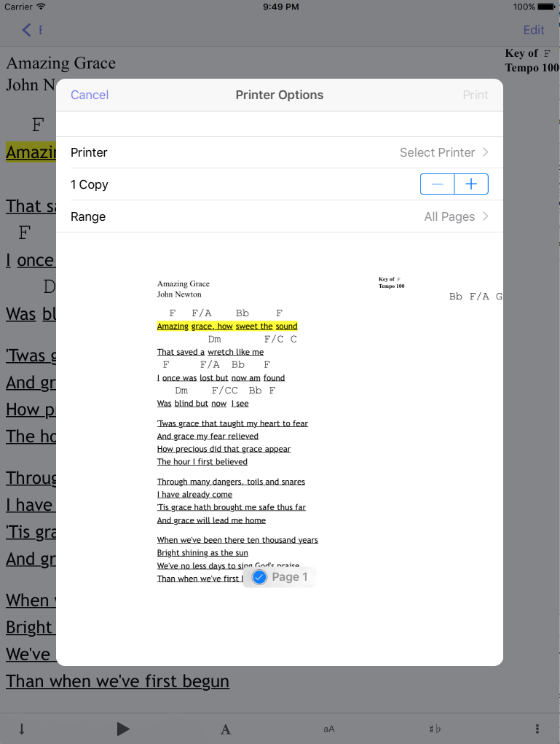Go back with the chevron arrow

(26, 30)
